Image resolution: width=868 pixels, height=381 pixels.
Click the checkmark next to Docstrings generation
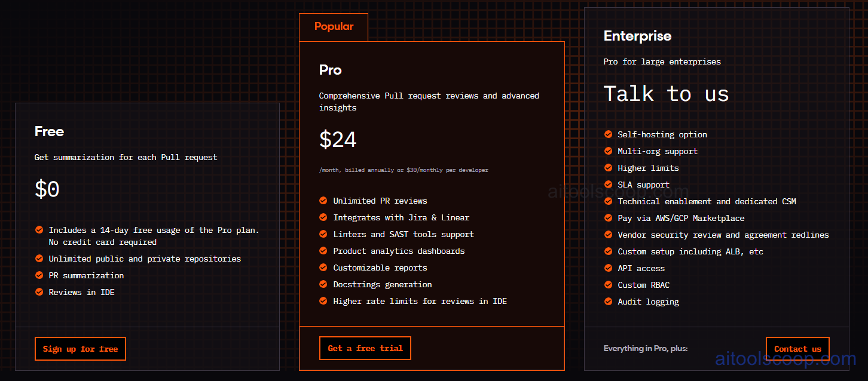click(323, 284)
